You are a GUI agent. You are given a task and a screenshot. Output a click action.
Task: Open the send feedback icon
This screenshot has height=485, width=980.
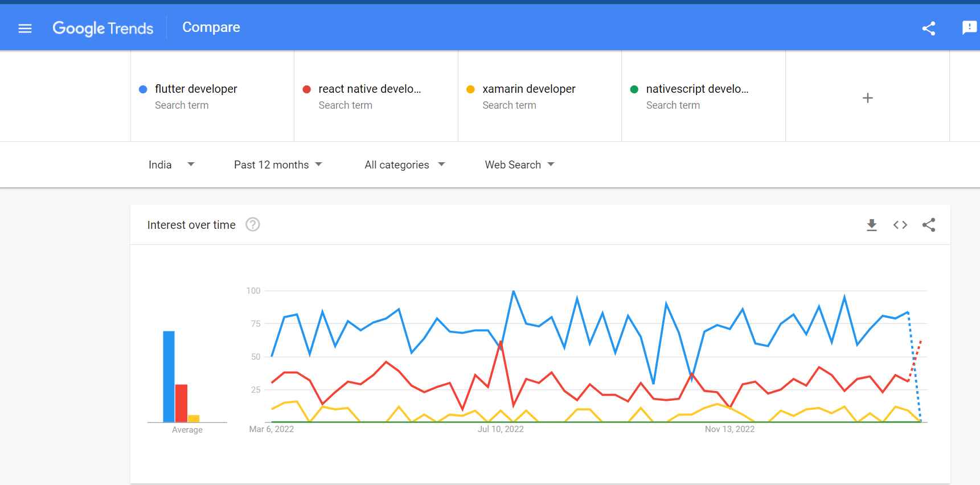(969, 27)
